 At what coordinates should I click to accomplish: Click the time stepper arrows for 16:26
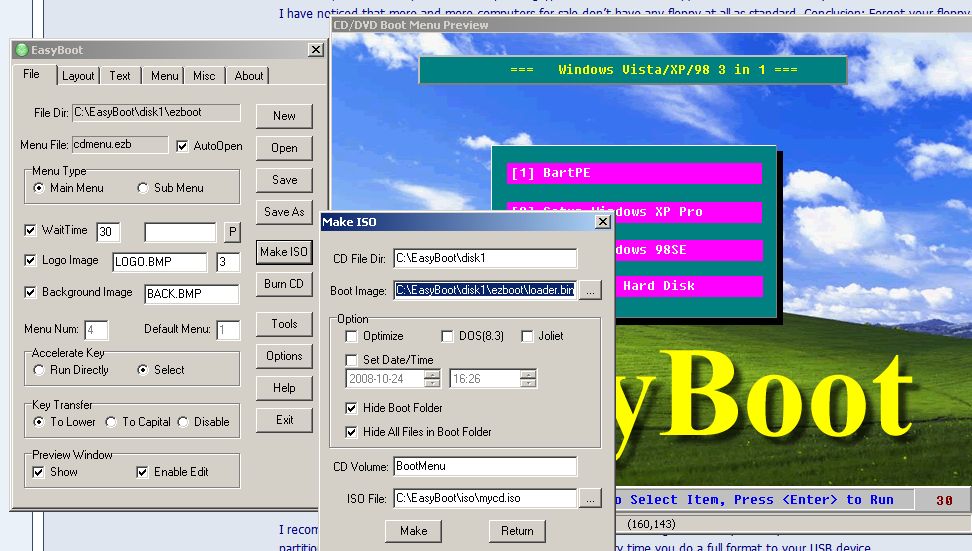528,379
